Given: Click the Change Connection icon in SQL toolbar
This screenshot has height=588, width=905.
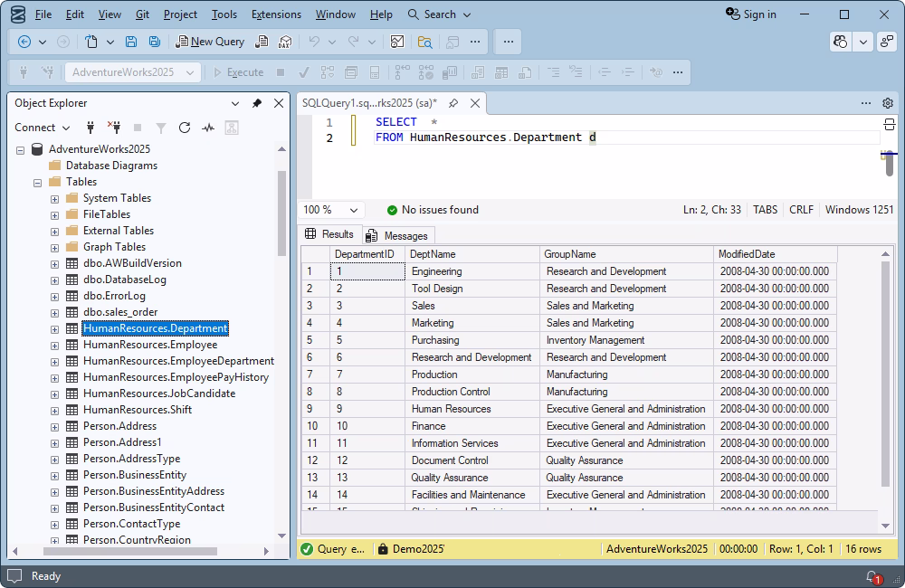Looking at the screenshot, I should click(48, 72).
